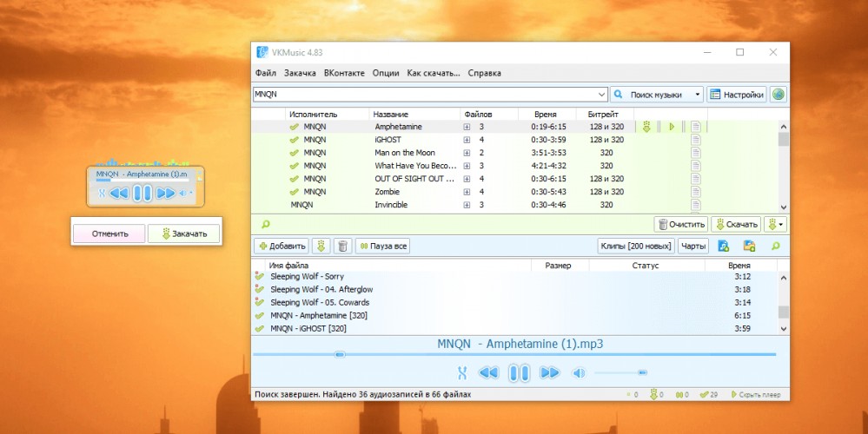Expand files for iGHOST track
The width and height of the screenshot is (868, 434).
pos(467,140)
